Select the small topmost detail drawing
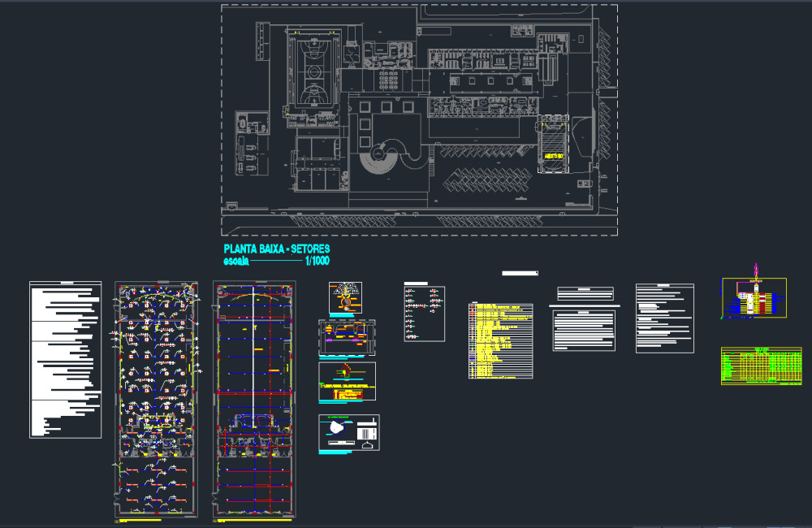 [345, 298]
